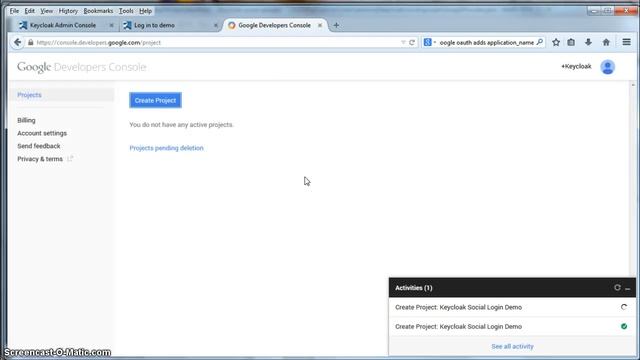Open the URL history dropdown arrow
Screen dimensions: 640x360
403,42
